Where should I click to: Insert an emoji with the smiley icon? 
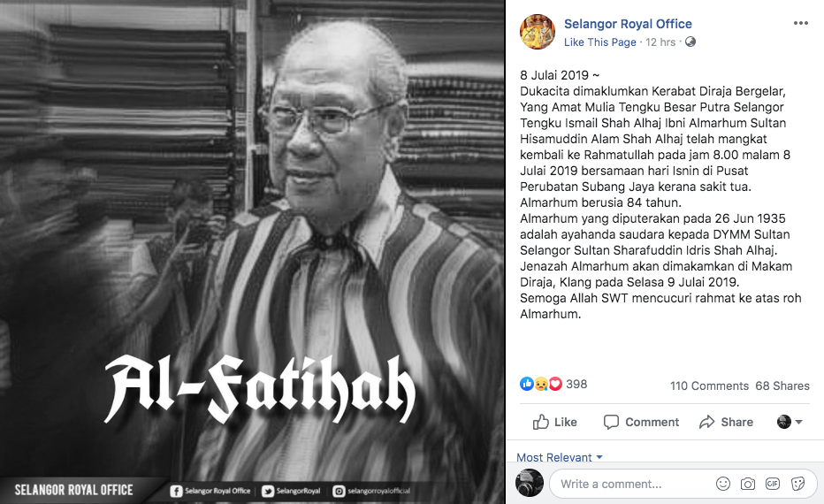pyautogui.click(x=723, y=484)
